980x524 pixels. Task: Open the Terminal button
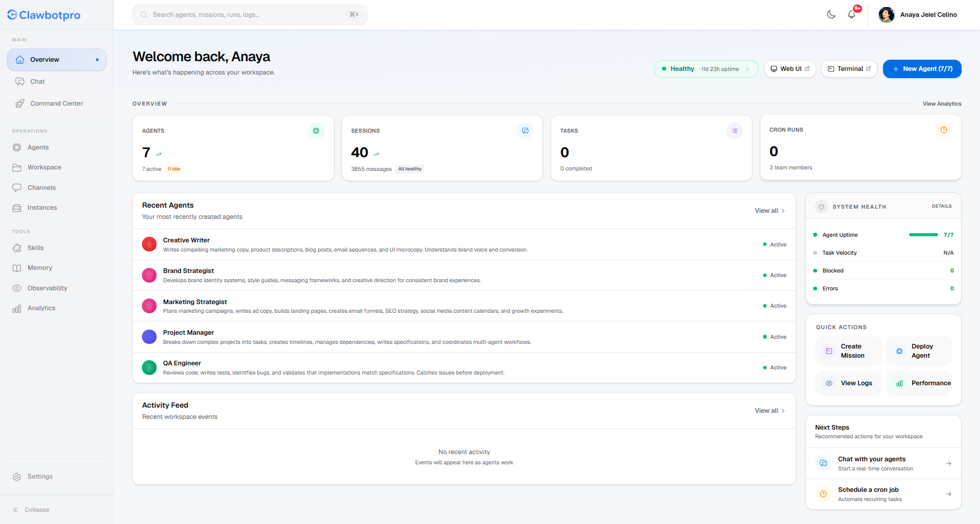tap(849, 69)
